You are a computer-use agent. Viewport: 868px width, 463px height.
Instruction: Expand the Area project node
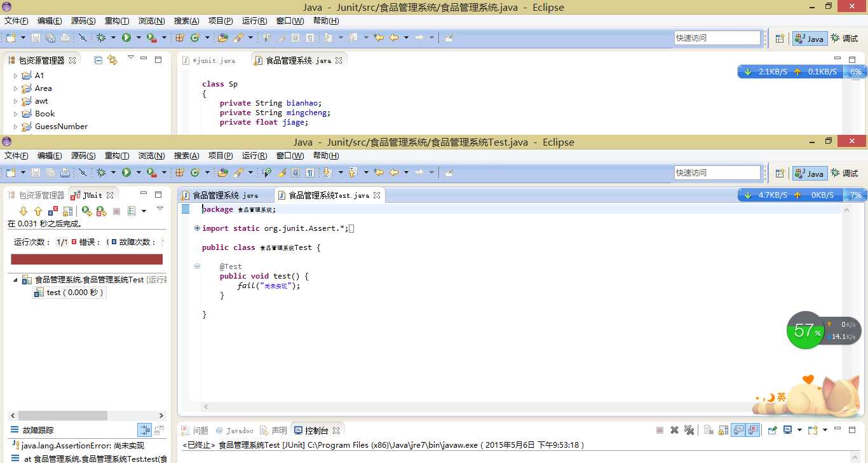[x=16, y=88]
